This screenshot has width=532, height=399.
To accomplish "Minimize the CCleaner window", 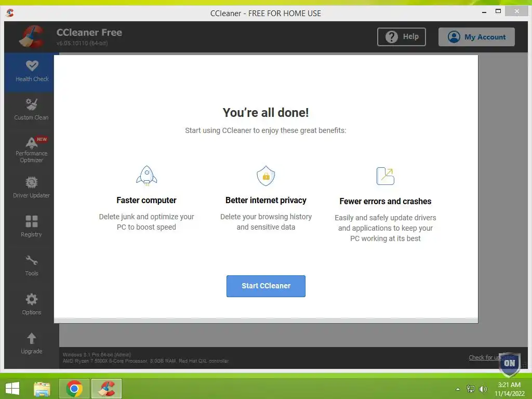I will pos(484,12).
